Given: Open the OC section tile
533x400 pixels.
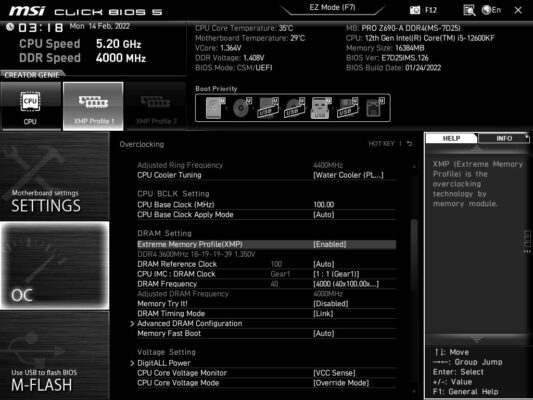Looking at the screenshot, I should [x=54, y=266].
